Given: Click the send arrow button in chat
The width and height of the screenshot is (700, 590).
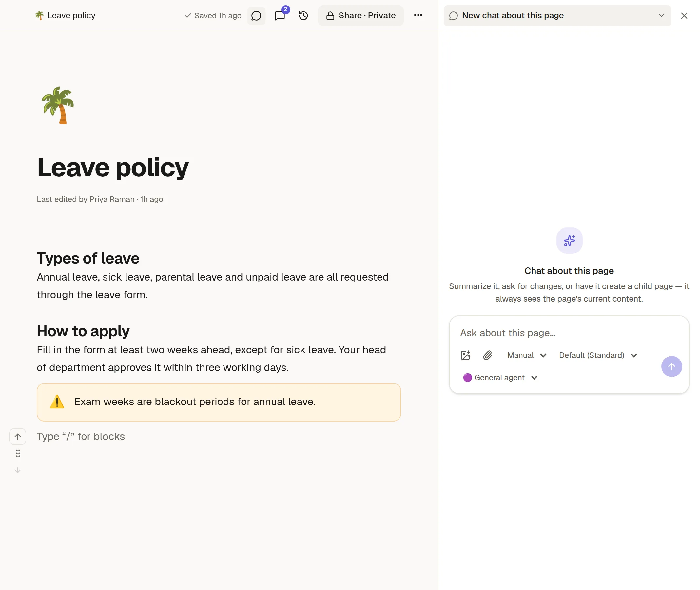Looking at the screenshot, I should [671, 366].
